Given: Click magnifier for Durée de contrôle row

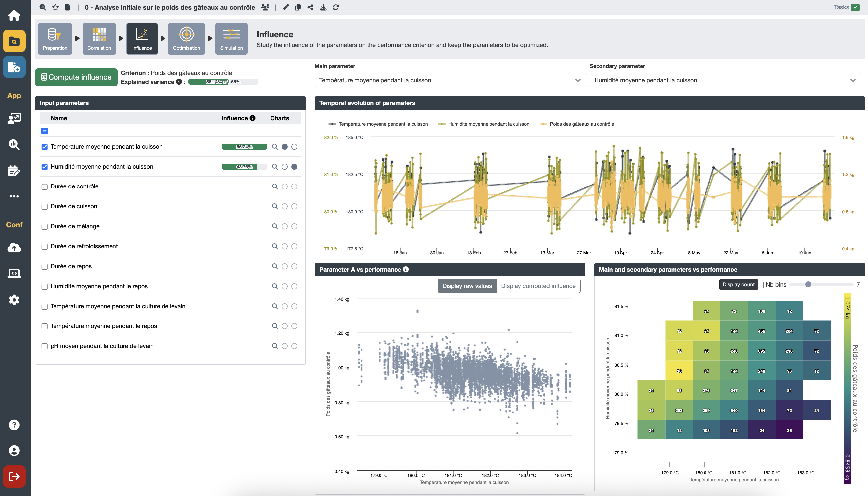Looking at the screenshot, I should (275, 186).
